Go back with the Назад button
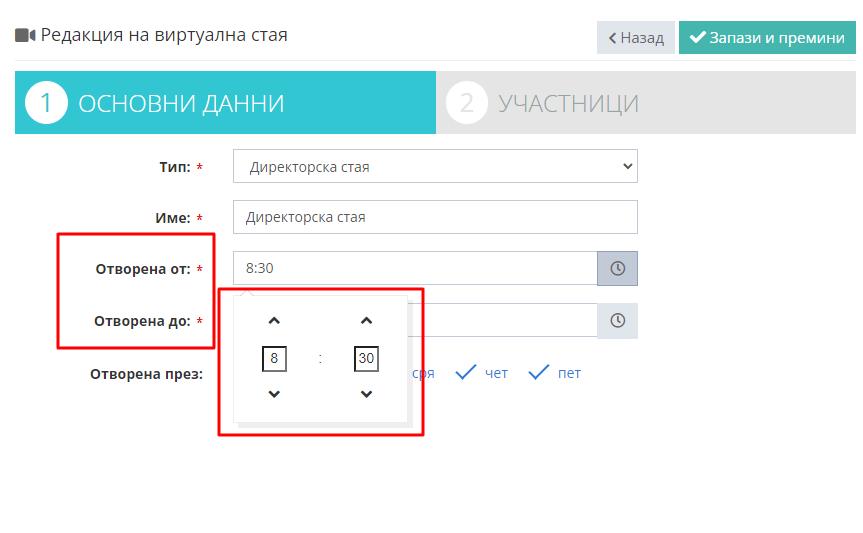This screenshot has height=533, width=863. coord(636,37)
